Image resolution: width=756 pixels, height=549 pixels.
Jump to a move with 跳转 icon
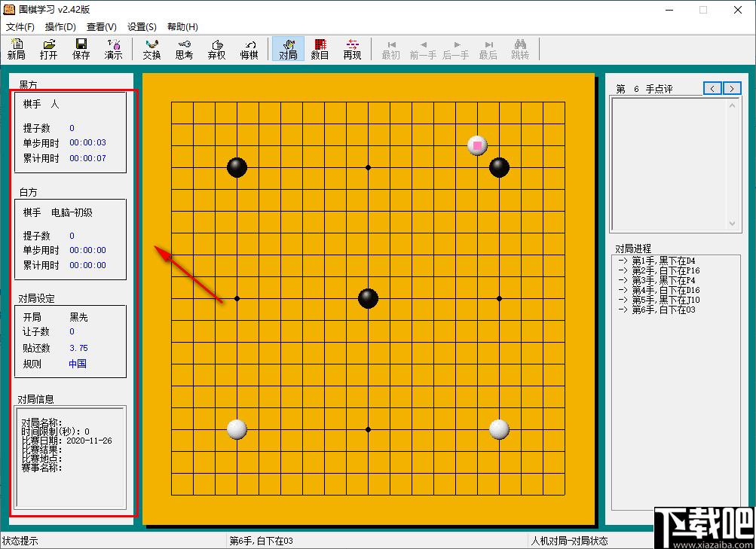coord(520,50)
